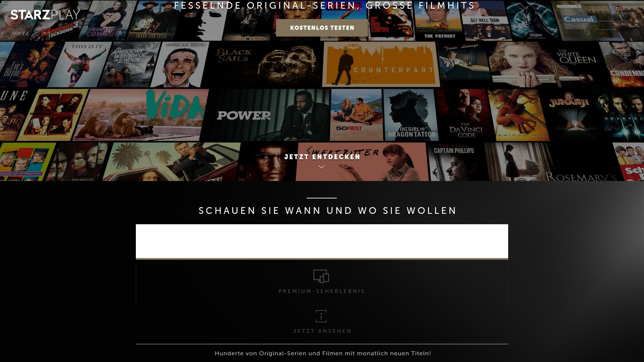Open the American Psycho poster
644x362 pixels.
pyautogui.click(x=179, y=64)
